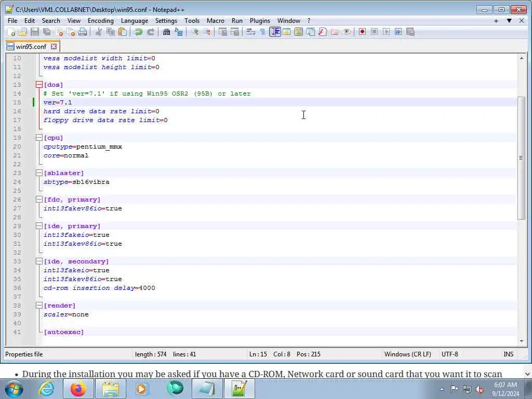532x399 pixels.
Task: Open Internet Explorer from taskbar
Action: click(46, 389)
